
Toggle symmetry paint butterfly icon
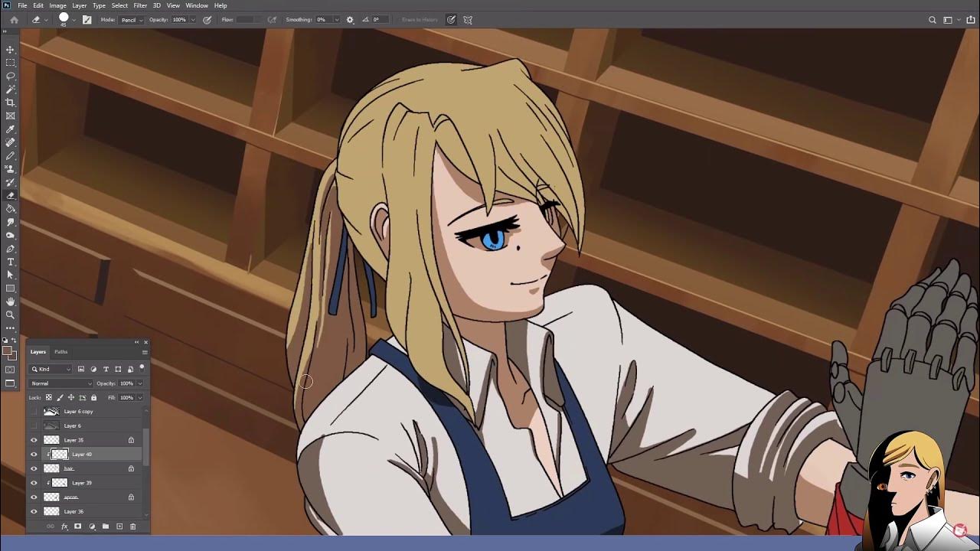[468, 20]
